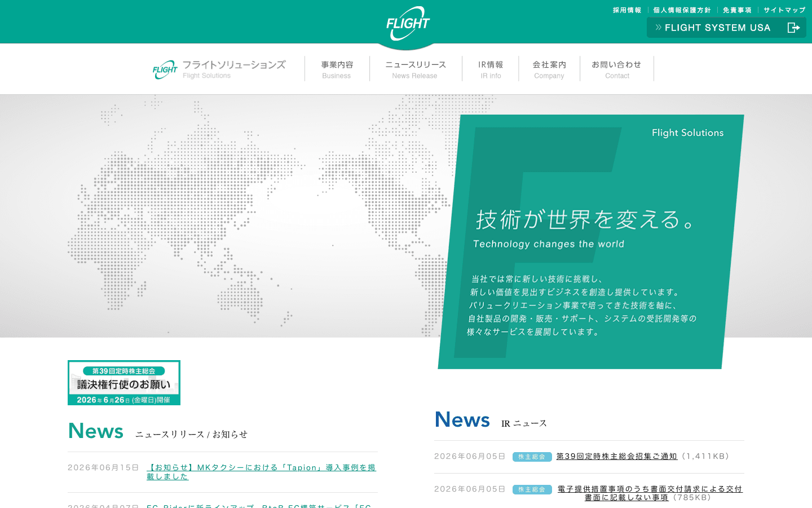Image resolution: width=812 pixels, height=508 pixels.
Task: Click the ニュースリリース / お知らせ heading
Action: click(191, 434)
